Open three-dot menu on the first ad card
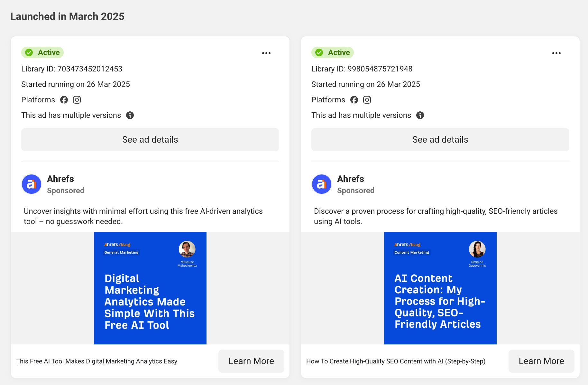 point(266,53)
